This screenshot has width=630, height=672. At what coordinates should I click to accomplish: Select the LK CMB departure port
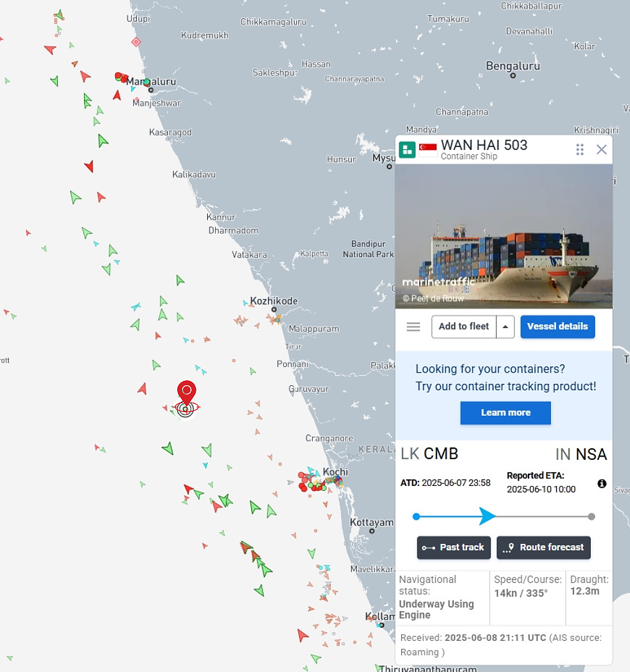coord(429,454)
